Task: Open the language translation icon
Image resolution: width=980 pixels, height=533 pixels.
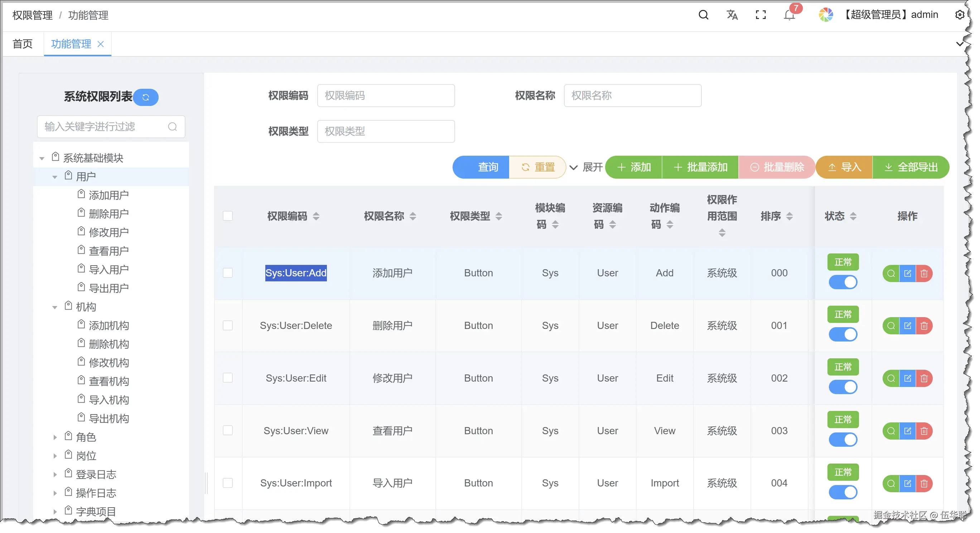Action: [732, 15]
